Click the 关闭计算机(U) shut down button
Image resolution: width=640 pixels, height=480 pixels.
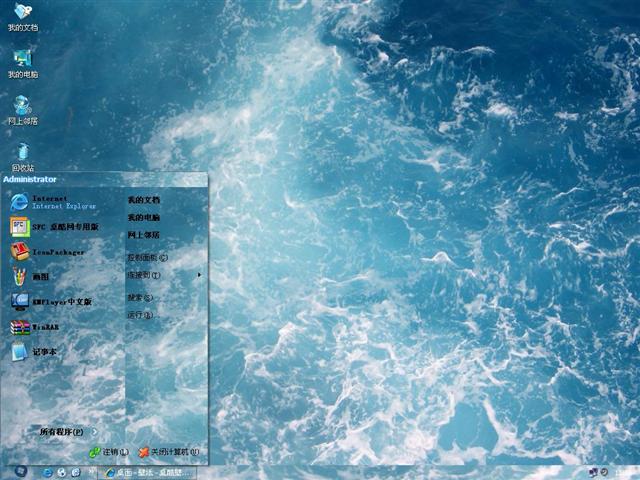point(169,452)
